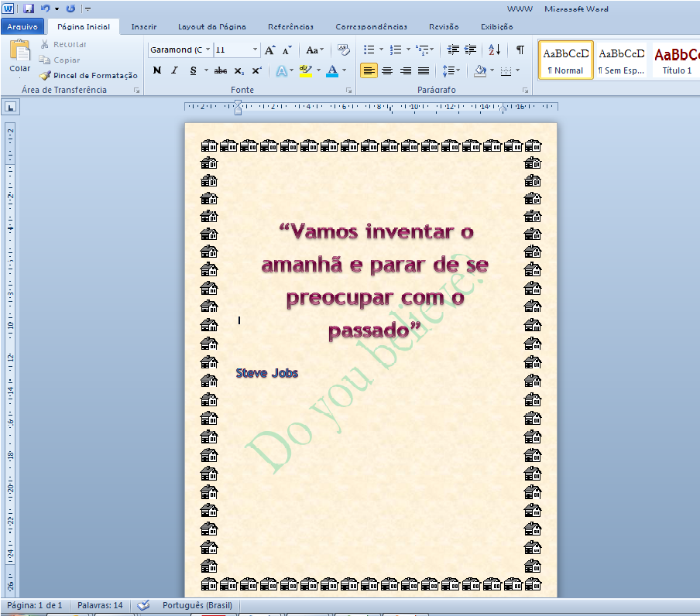700x616 pixels.
Task: Switch to the Inserir tab
Action: (x=144, y=27)
